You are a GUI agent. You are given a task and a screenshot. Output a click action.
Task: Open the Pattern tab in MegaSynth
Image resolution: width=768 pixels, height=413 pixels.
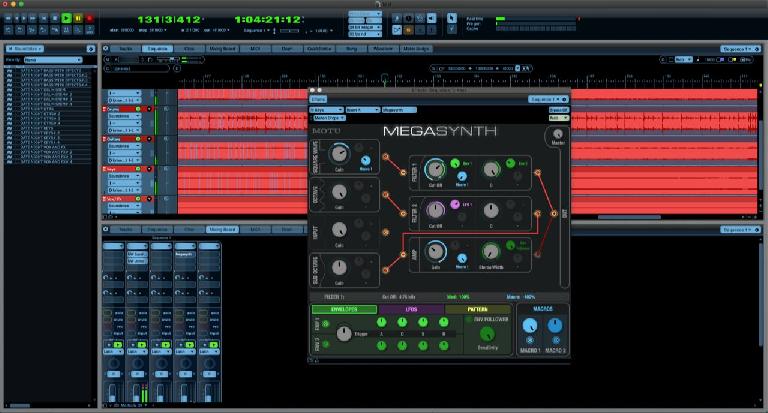click(478, 310)
